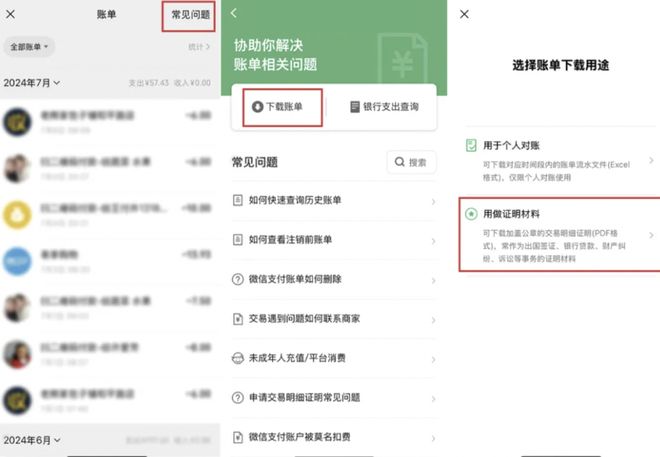Tap the document icon beside 如何查看注销前账单
Viewport: 660px width, 457px height.
(238, 240)
